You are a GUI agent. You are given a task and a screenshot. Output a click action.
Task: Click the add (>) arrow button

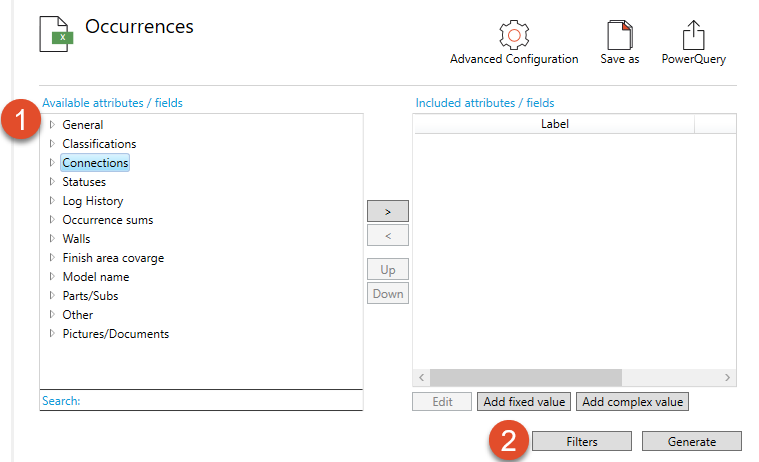point(388,212)
